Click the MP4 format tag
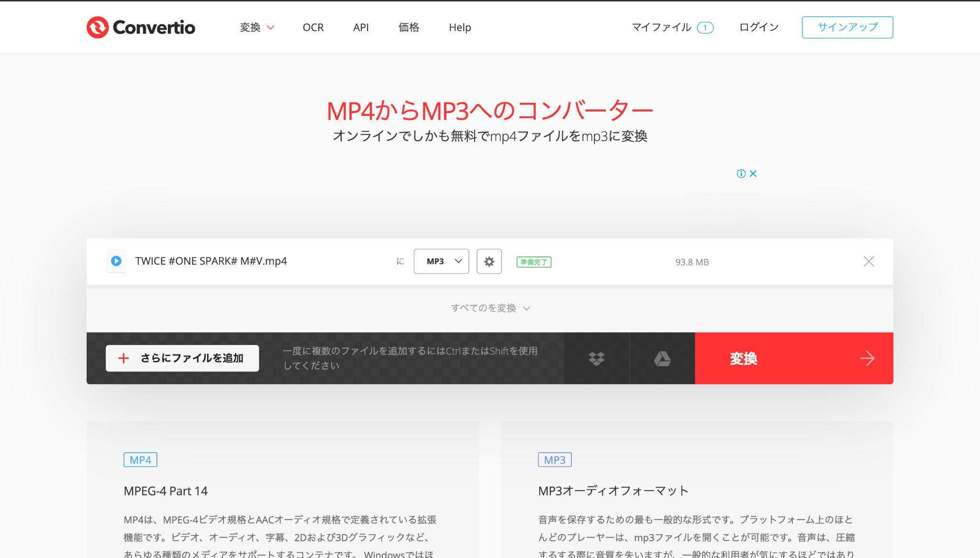 pyautogui.click(x=140, y=460)
